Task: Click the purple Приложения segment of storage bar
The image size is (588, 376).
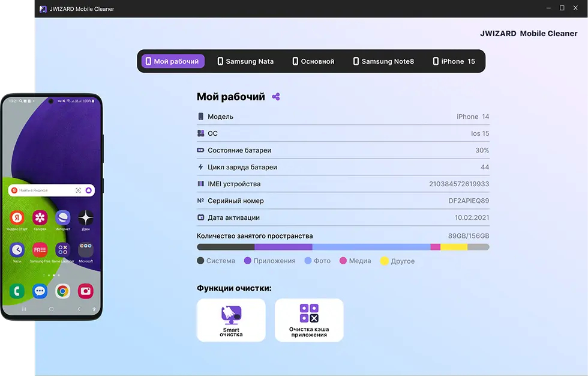Action: coord(283,247)
